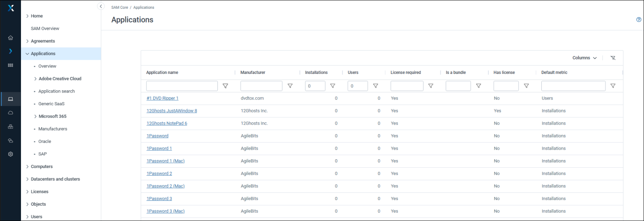This screenshot has width=644, height=221.
Task: Open filter options for Installations column
Action: 333,86
